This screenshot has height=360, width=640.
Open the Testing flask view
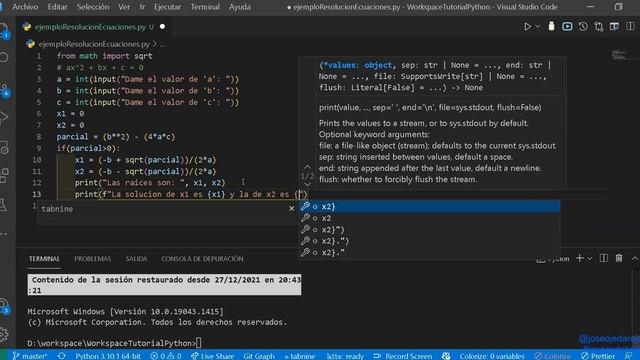pyautogui.click(x=3, y=204)
